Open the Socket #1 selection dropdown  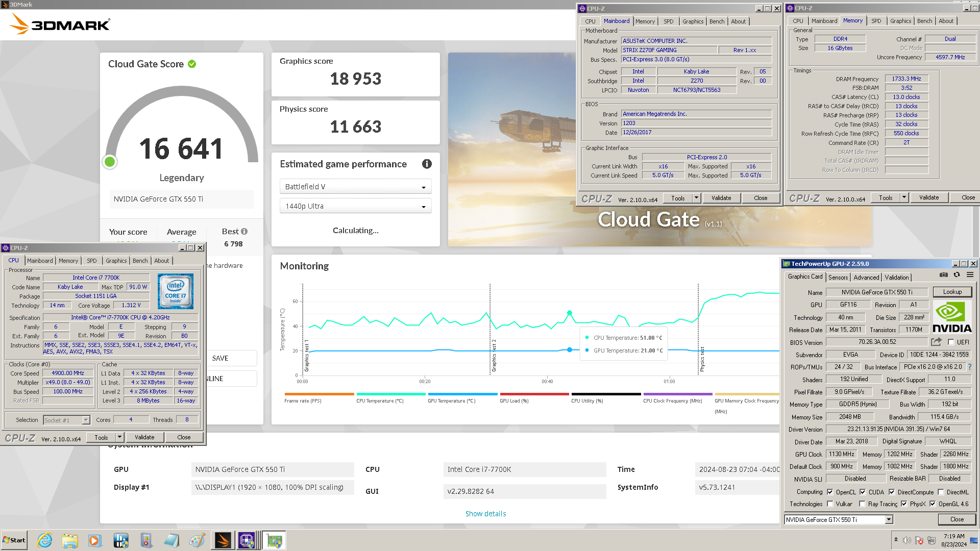pos(66,420)
